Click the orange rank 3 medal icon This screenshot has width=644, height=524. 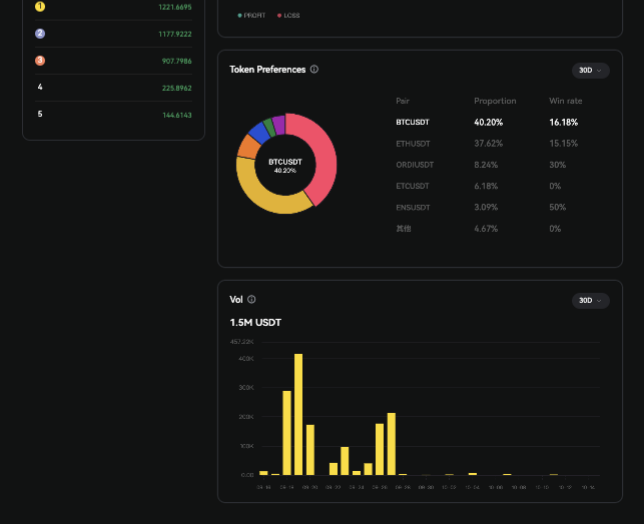(40, 60)
